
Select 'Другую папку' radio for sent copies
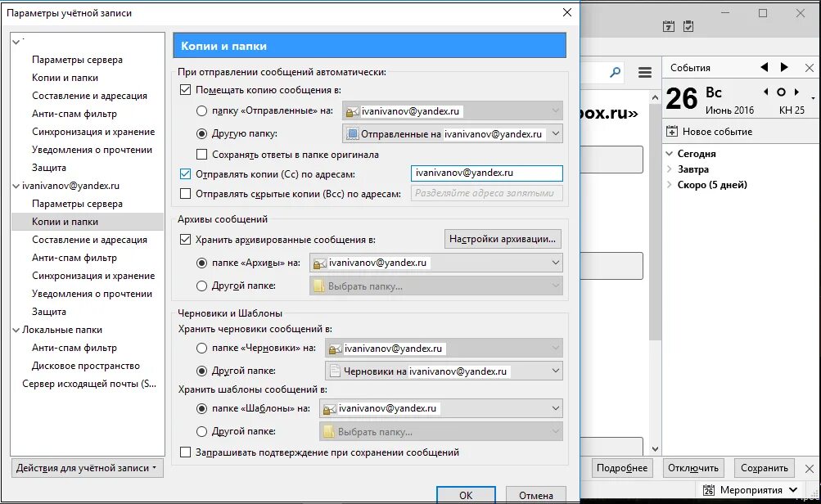point(201,133)
